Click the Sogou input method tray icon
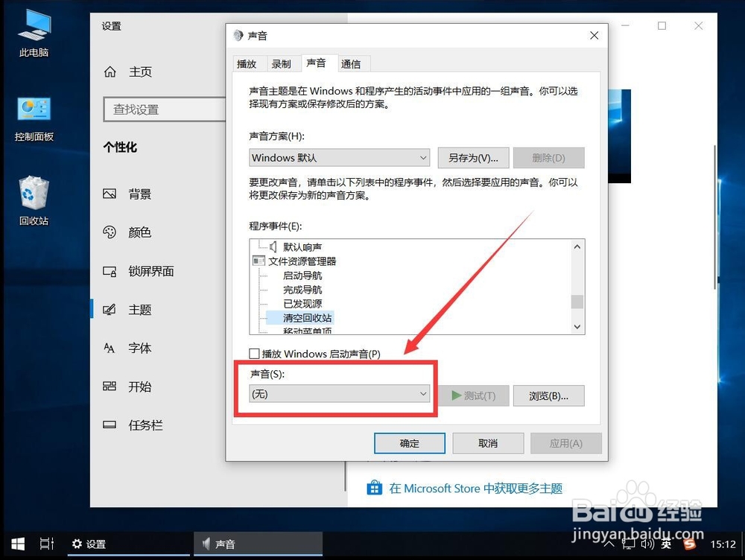745x560 pixels. pyautogui.click(x=689, y=544)
